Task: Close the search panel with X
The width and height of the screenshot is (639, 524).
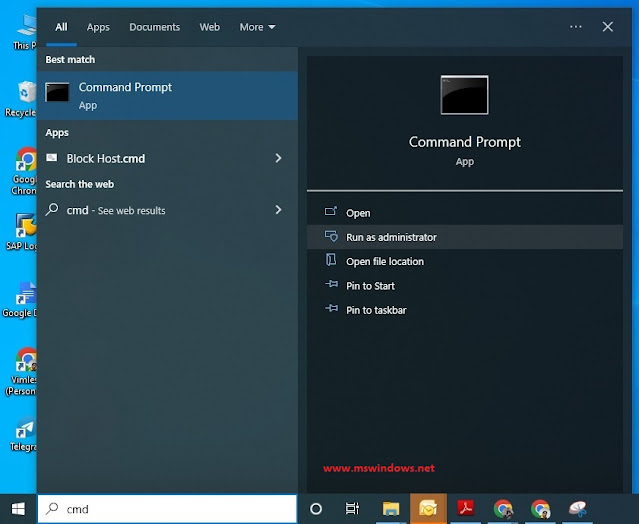Action: click(608, 27)
